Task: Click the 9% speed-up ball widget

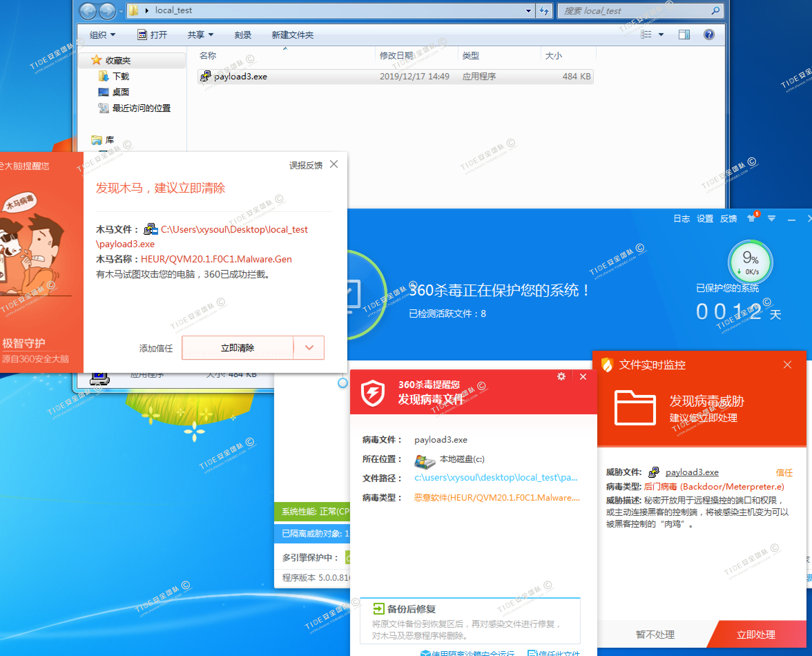Action: point(750,262)
